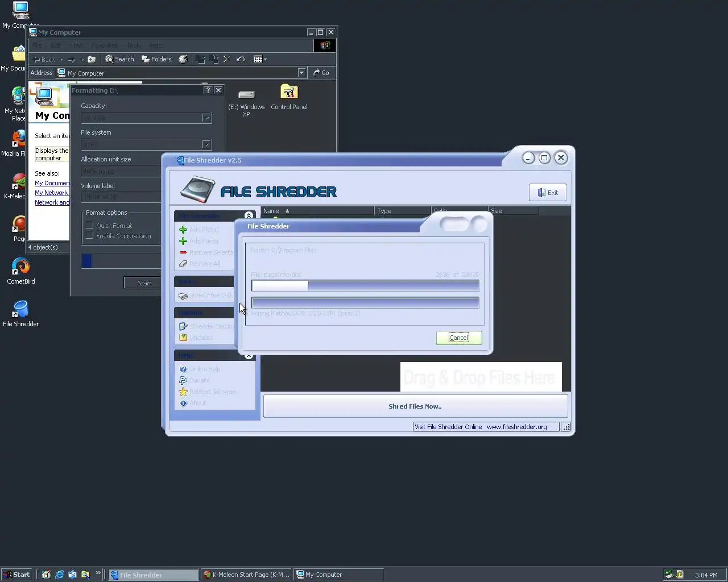Click the Donate PayPal icon
This screenshot has width=728, height=582.
click(x=183, y=380)
